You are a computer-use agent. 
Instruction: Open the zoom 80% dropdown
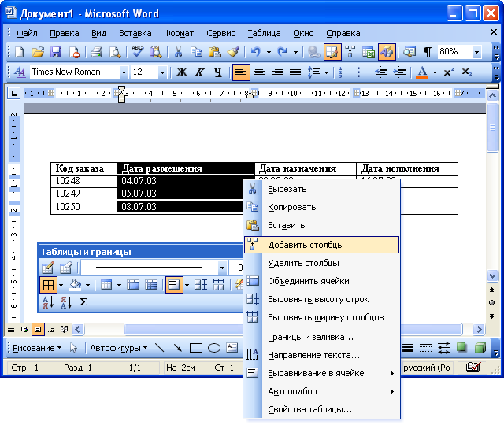pyautogui.click(x=477, y=52)
